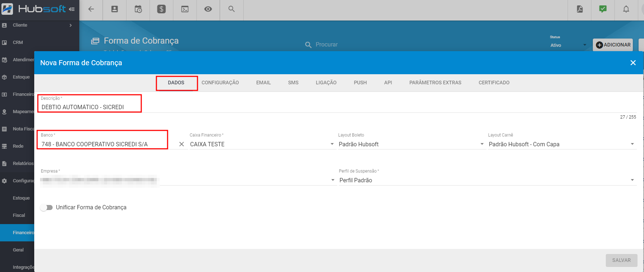This screenshot has width=644, height=272.
Task: Switch to the LIGAÇÃO tab
Action: tap(326, 83)
